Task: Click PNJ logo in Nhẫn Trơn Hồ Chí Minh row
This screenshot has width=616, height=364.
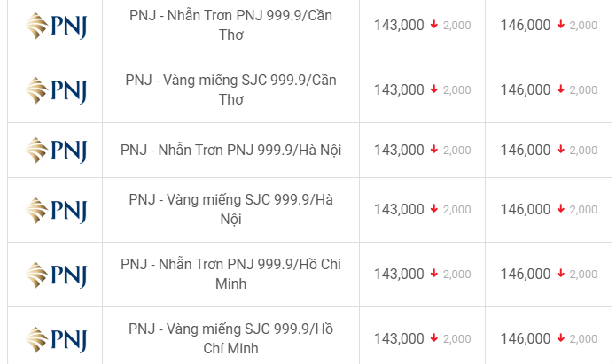Action: point(55,275)
